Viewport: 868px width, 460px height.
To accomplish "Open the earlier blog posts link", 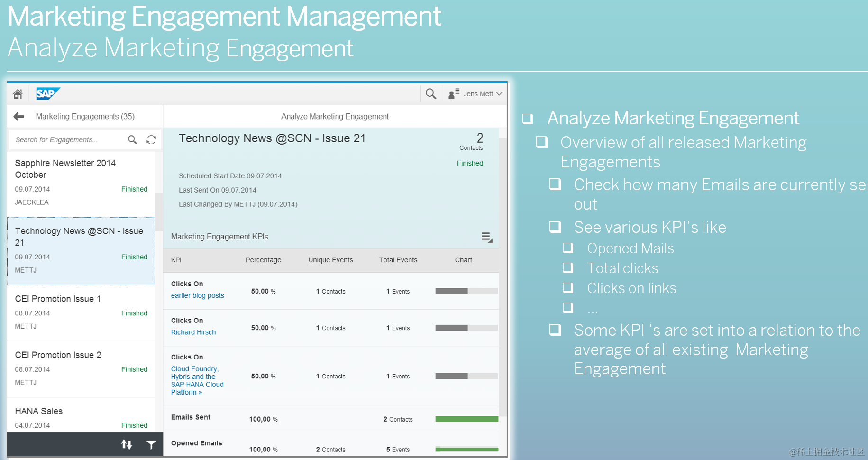I will 197,295.
